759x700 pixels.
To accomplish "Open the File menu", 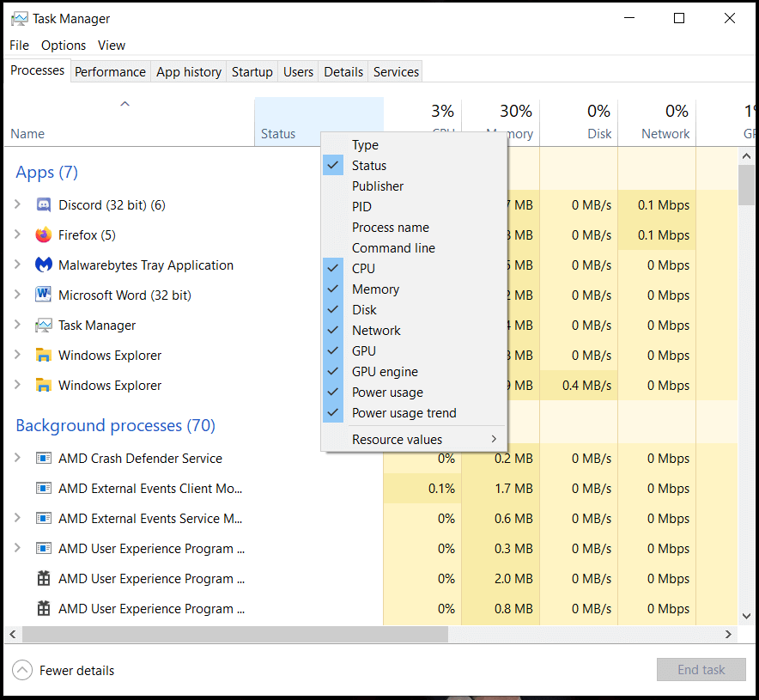I will [20, 46].
